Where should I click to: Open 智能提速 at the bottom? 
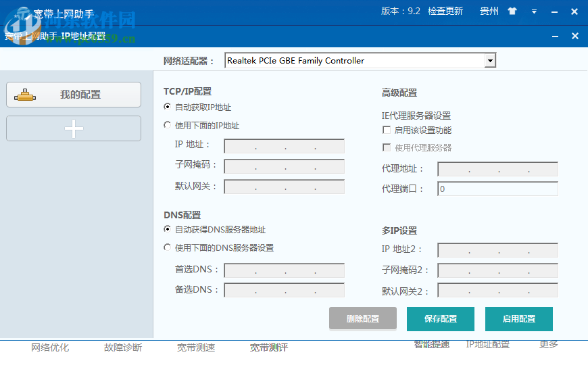click(x=432, y=344)
